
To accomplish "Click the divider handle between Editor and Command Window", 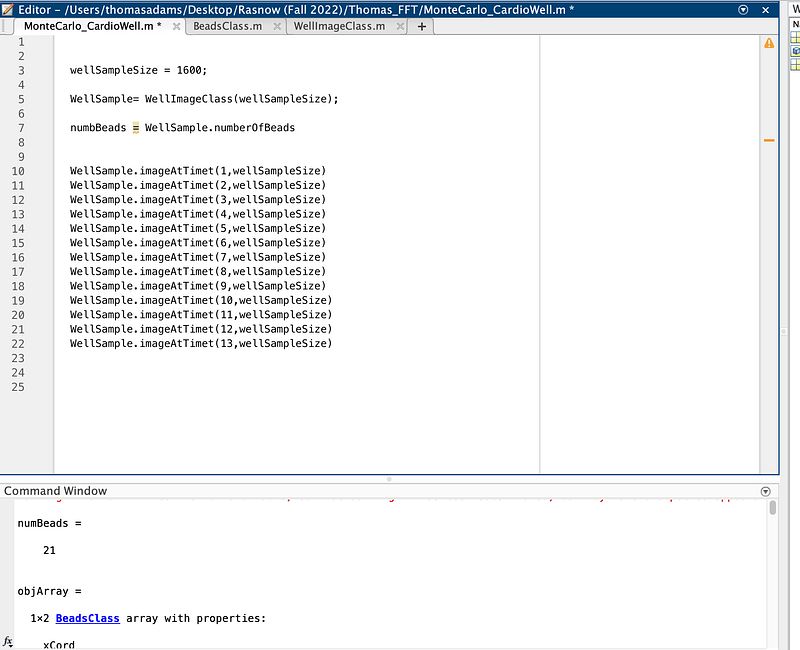I will click(389, 479).
